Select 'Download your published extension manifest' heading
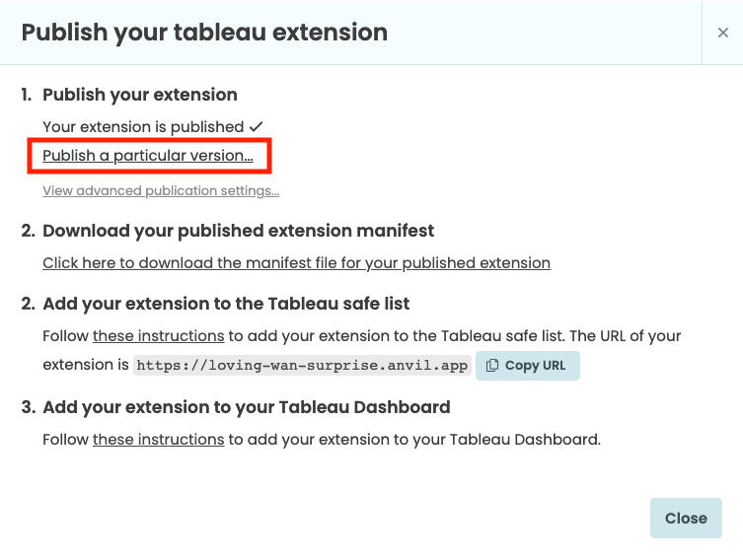This screenshot has width=743, height=560. [x=239, y=231]
